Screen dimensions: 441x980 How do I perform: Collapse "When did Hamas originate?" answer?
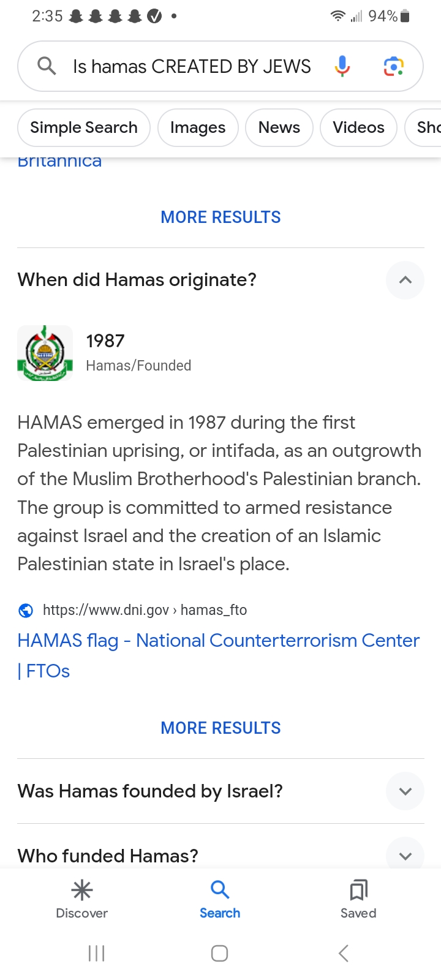pyautogui.click(x=405, y=280)
